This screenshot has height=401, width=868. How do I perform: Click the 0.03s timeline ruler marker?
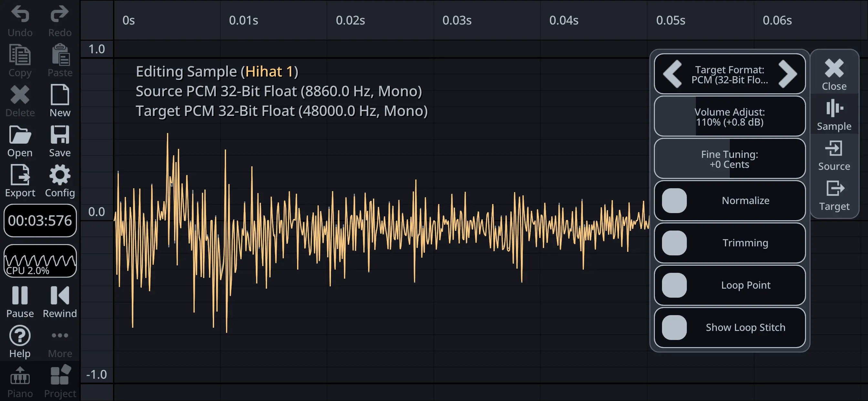point(457,20)
